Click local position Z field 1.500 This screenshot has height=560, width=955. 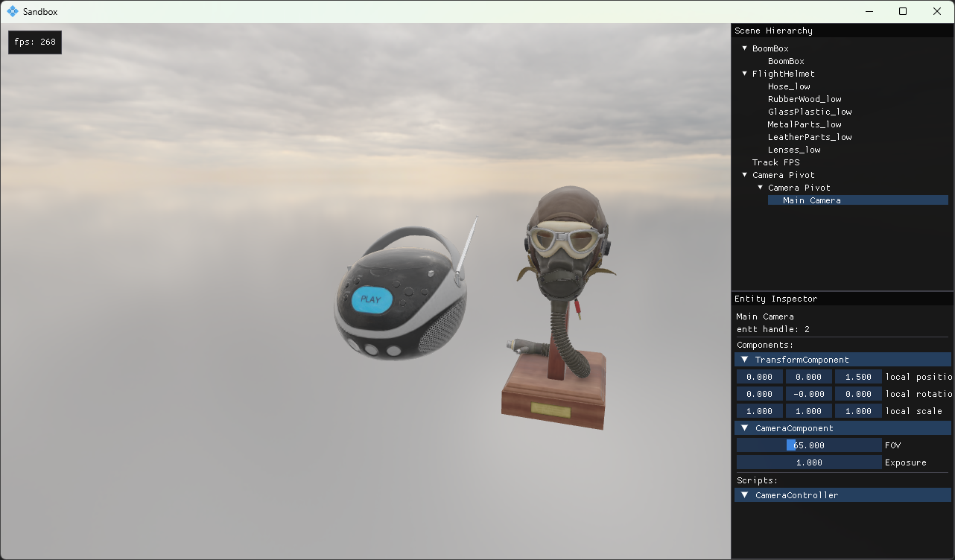[x=858, y=377]
